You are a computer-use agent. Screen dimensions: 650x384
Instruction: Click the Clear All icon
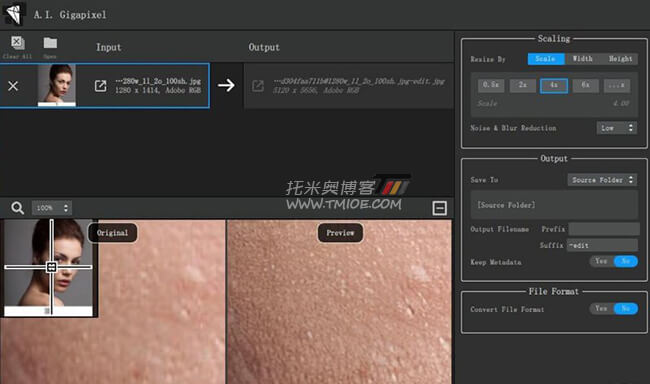point(17,43)
